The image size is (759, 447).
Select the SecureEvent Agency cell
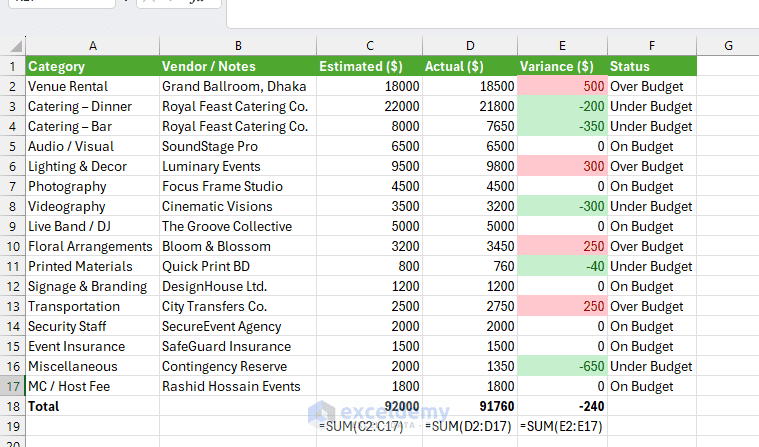coord(238,326)
